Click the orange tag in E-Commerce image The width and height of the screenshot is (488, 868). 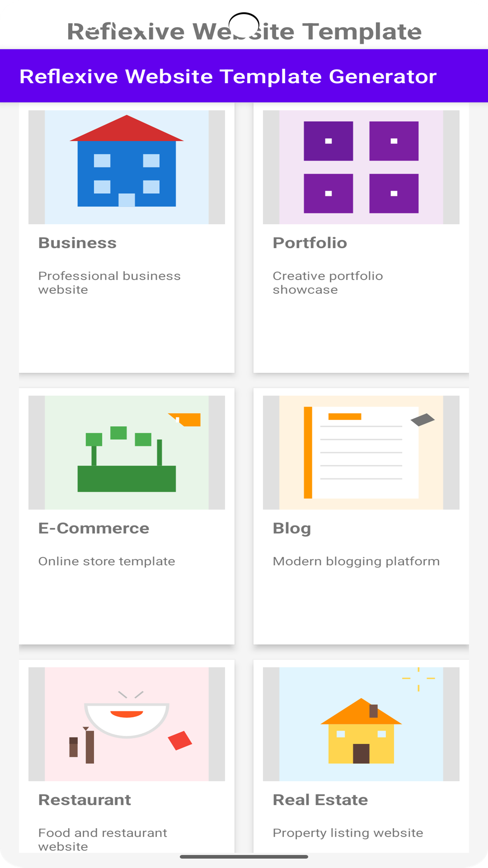186,419
